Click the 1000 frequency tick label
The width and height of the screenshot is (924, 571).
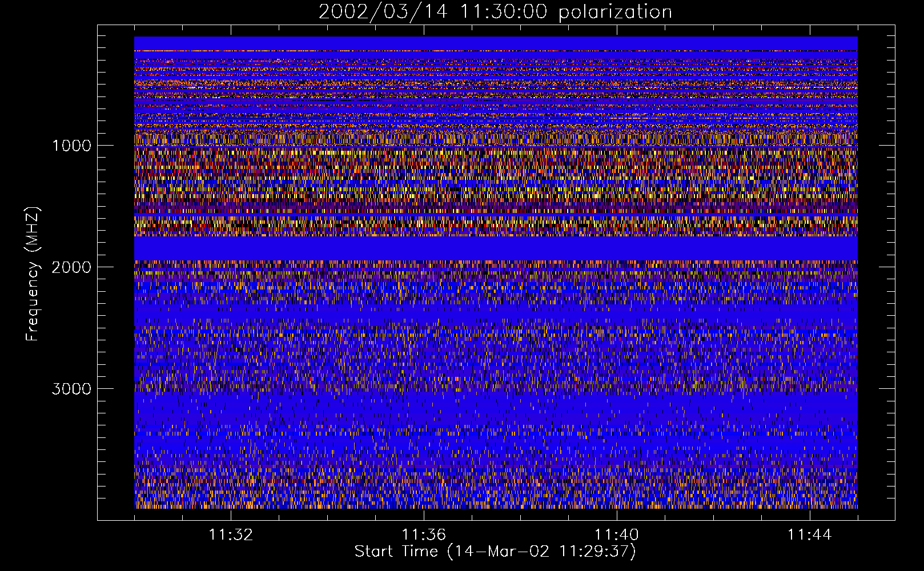pyautogui.click(x=71, y=146)
